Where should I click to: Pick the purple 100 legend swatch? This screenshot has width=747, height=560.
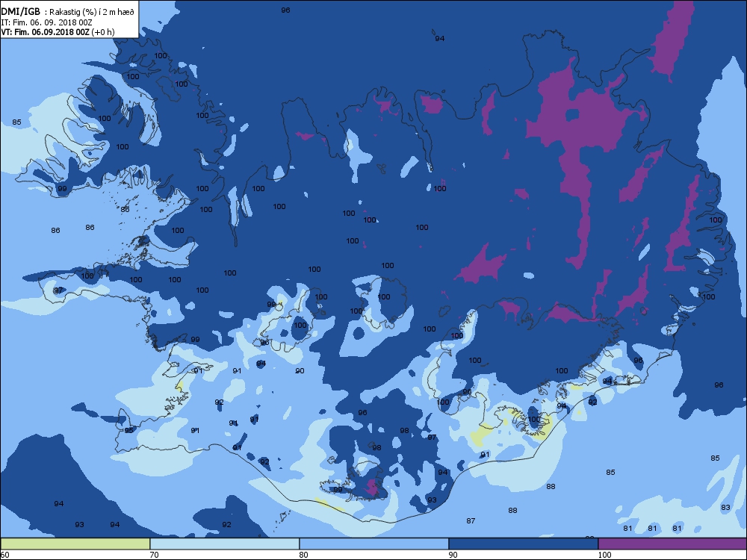pos(672,544)
